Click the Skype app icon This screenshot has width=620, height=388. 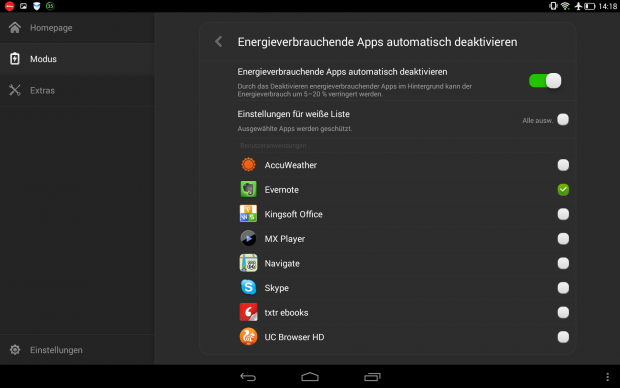point(248,288)
